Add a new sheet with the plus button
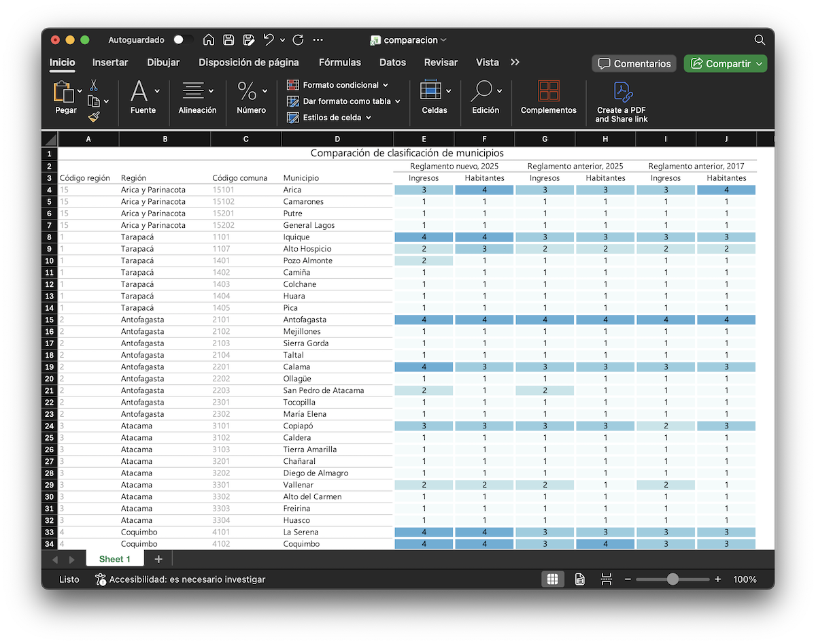The width and height of the screenshot is (816, 644). coord(158,559)
